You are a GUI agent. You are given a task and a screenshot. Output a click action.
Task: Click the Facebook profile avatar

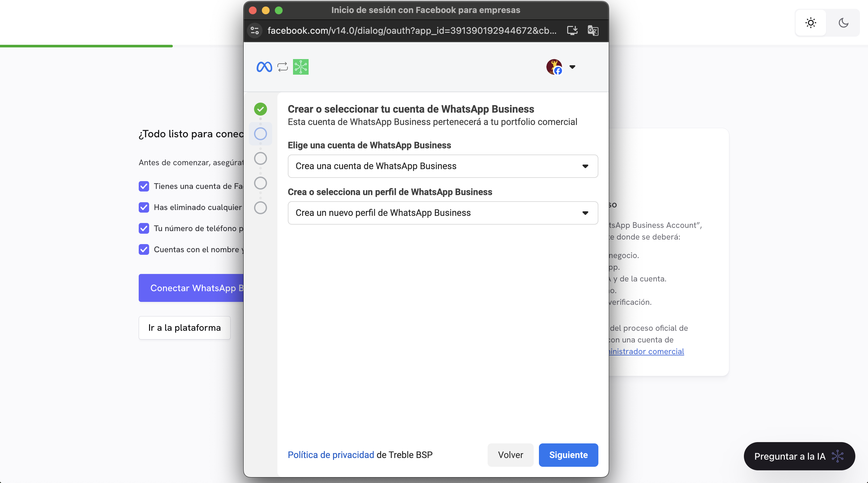[x=554, y=67]
